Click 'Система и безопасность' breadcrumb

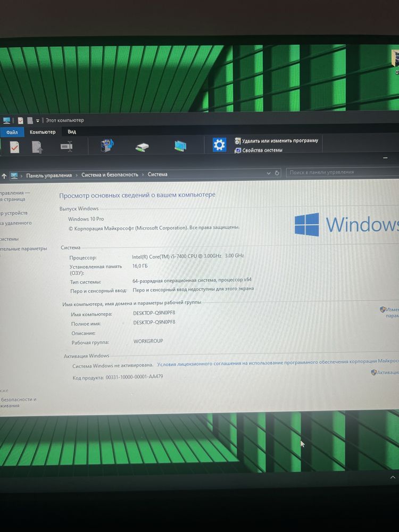coord(110,174)
